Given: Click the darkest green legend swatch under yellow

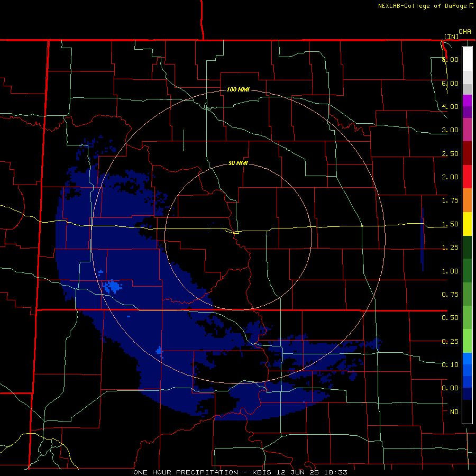Looking at the screenshot, I should coord(467,248).
